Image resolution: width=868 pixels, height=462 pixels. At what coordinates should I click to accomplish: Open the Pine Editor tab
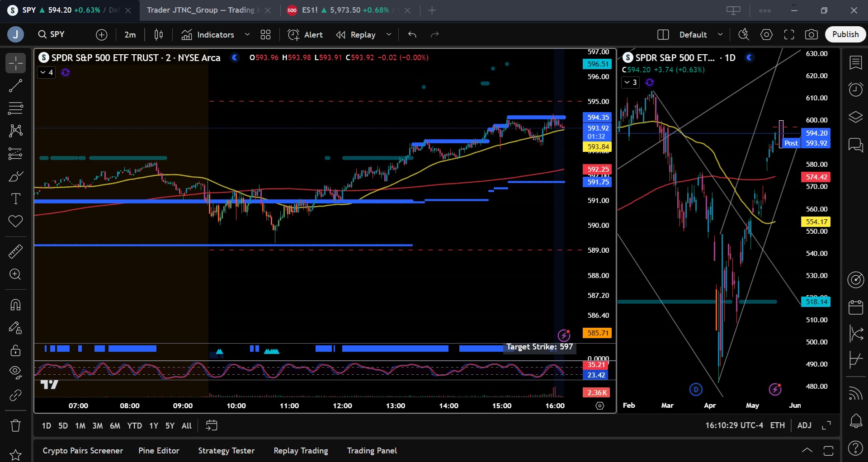(159, 451)
